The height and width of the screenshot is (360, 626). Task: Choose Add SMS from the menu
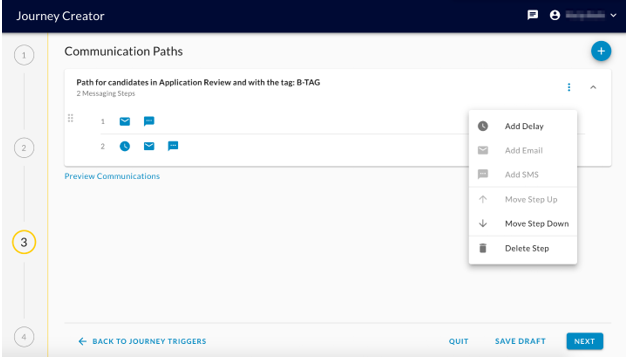(523, 174)
